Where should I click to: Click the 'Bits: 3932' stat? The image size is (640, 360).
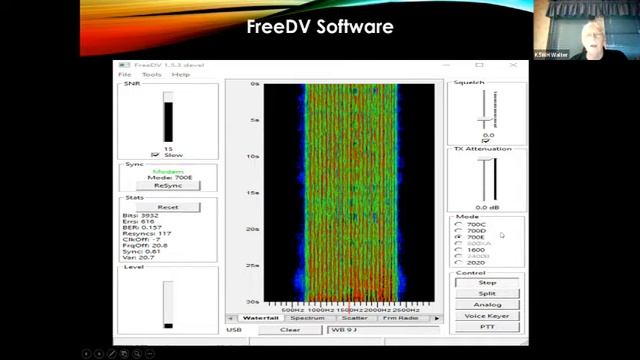pos(140,216)
